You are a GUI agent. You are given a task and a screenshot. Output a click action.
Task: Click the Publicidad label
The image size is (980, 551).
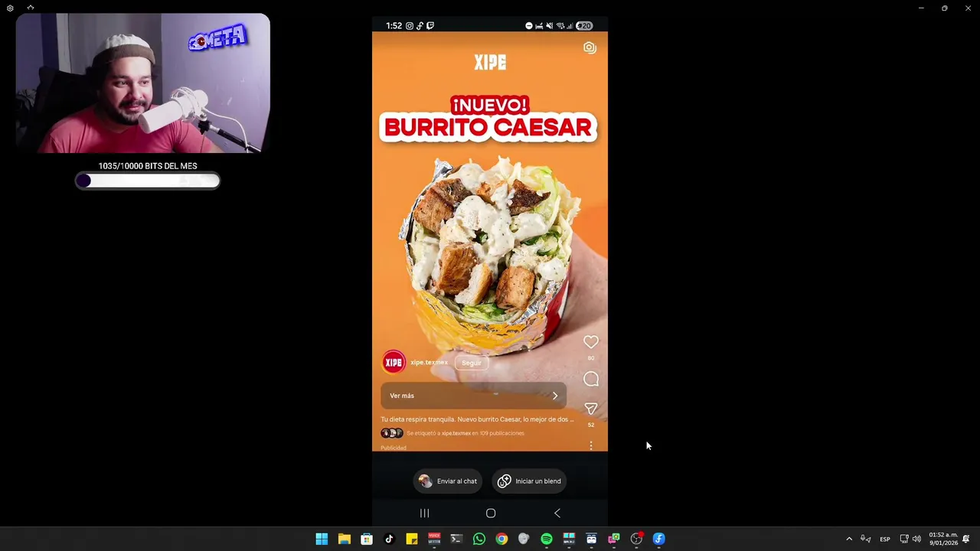(x=394, y=448)
